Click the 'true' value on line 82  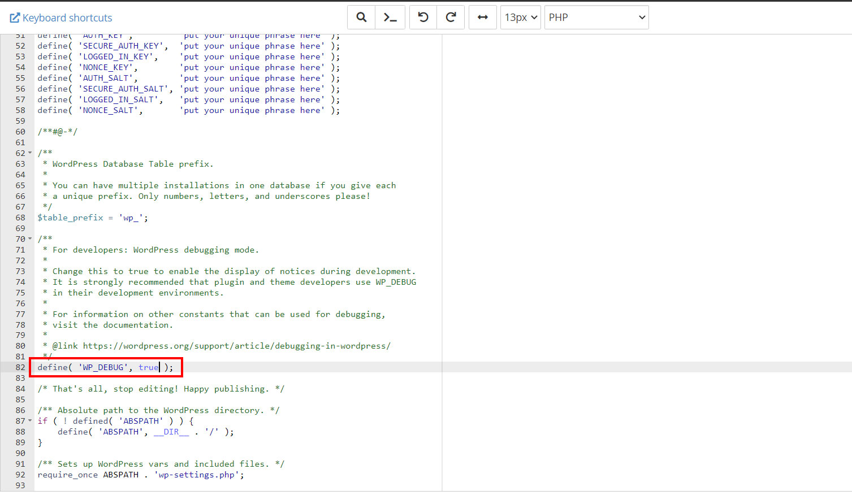[149, 367]
